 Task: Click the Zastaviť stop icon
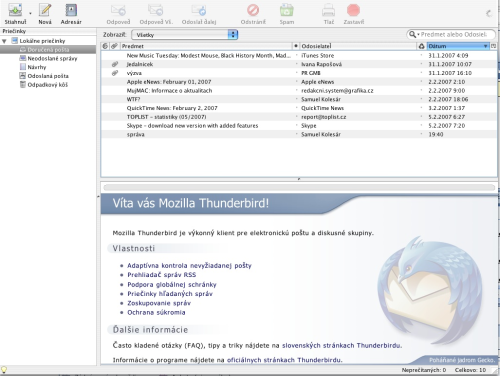[354, 10]
